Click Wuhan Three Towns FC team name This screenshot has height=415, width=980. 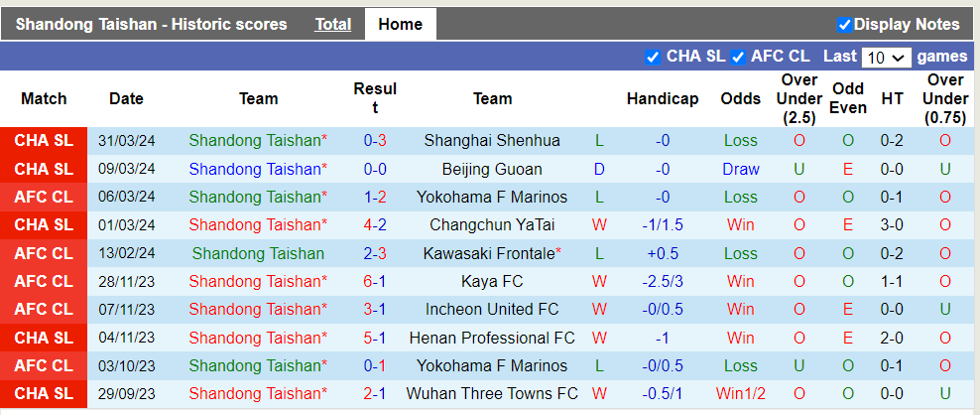(492, 394)
